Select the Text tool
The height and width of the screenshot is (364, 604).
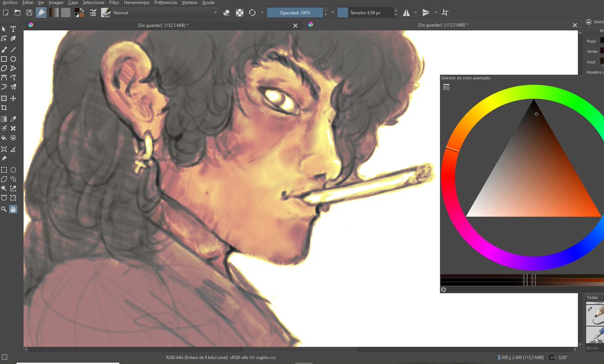click(x=14, y=29)
